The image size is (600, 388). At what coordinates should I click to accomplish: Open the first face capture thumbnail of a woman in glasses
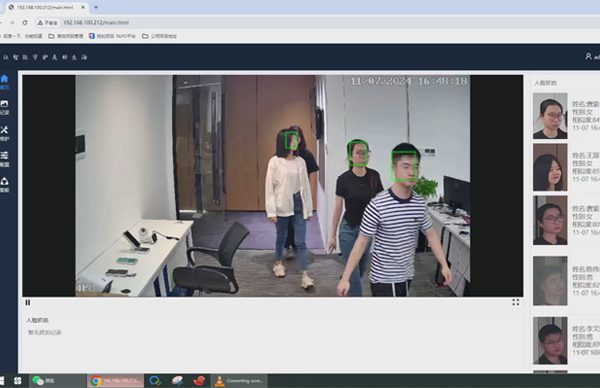[550, 116]
